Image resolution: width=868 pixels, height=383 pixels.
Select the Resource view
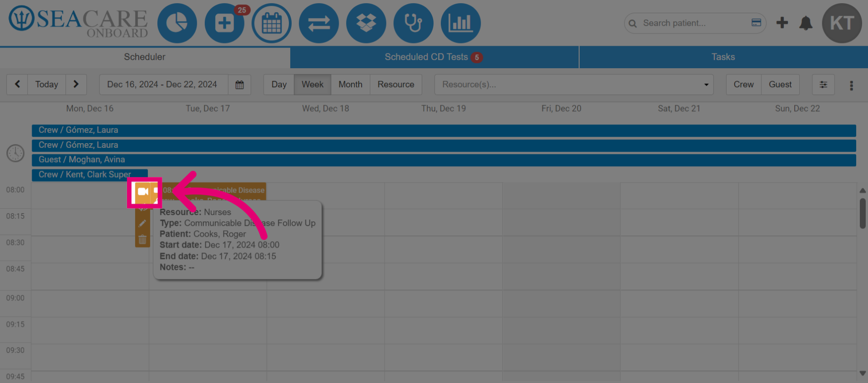tap(396, 84)
